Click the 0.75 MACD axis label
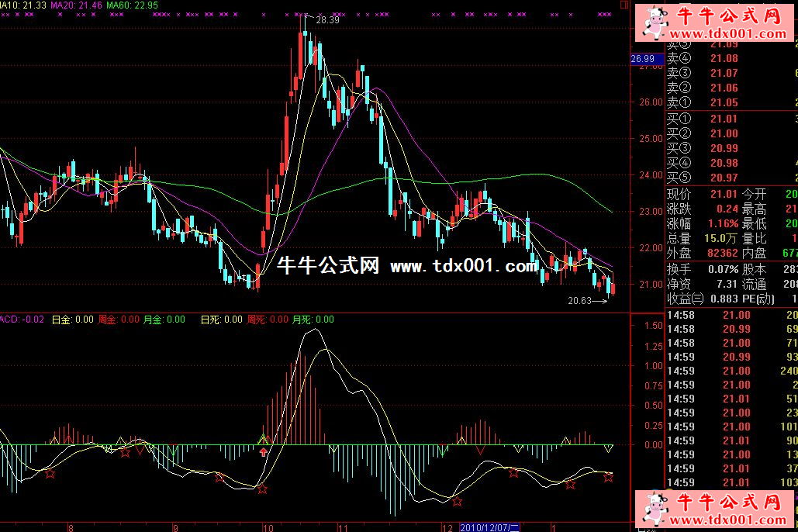The width and height of the screenshot is (798, 532). tap(653, 386)
